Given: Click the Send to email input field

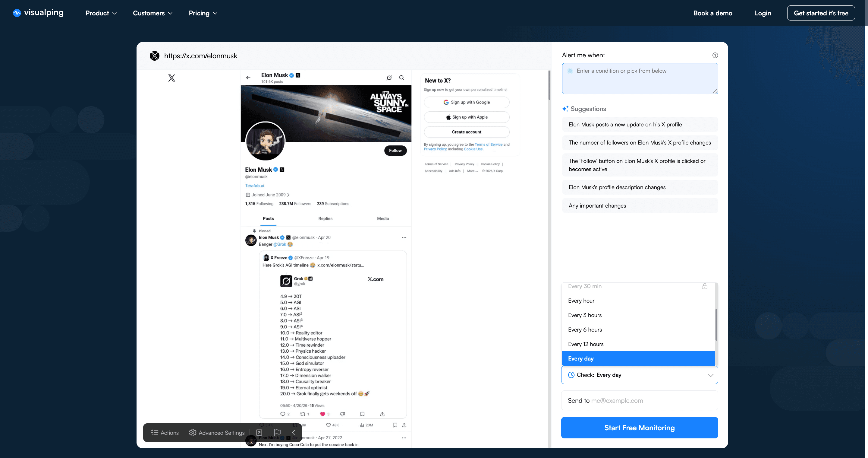Looking at the screenshot, I should tap(639, 400).
